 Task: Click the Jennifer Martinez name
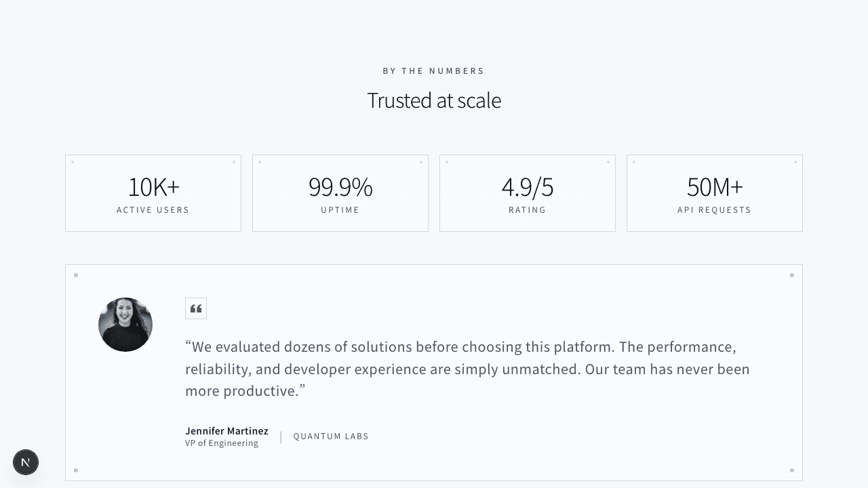point(226,431)
